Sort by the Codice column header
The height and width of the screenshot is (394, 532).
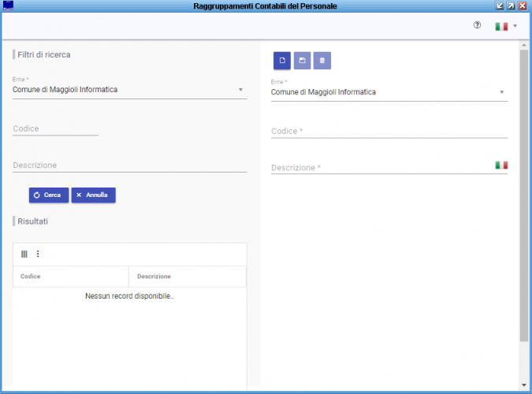pyautogui.click(x=71, y=277)
